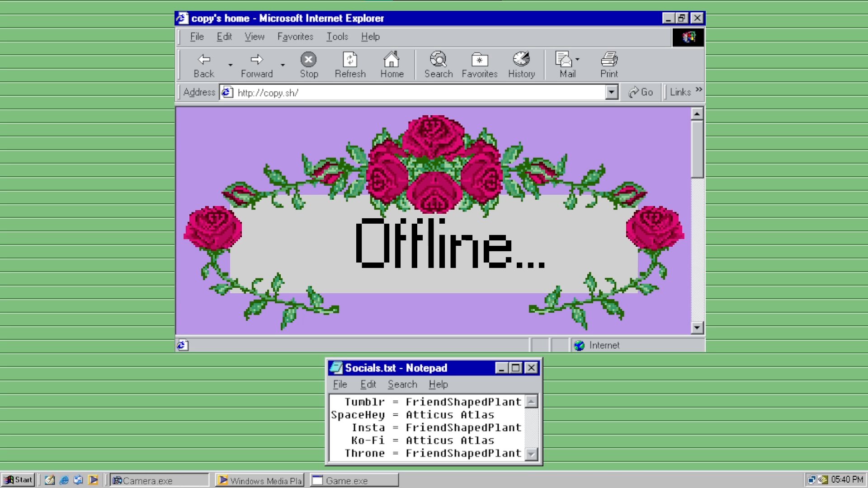
Task: Click the page icon in the Address bar
Action: point(227,92)
